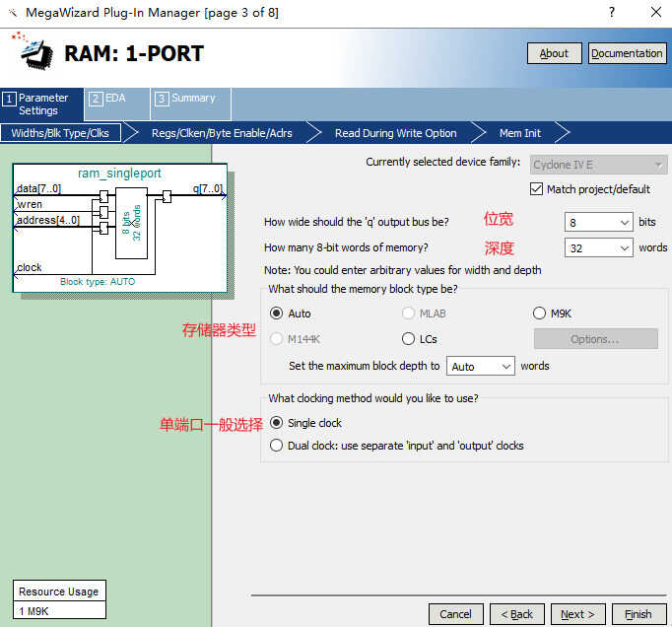
Task: Click the wren input register symbol
Action: point(103,212)
